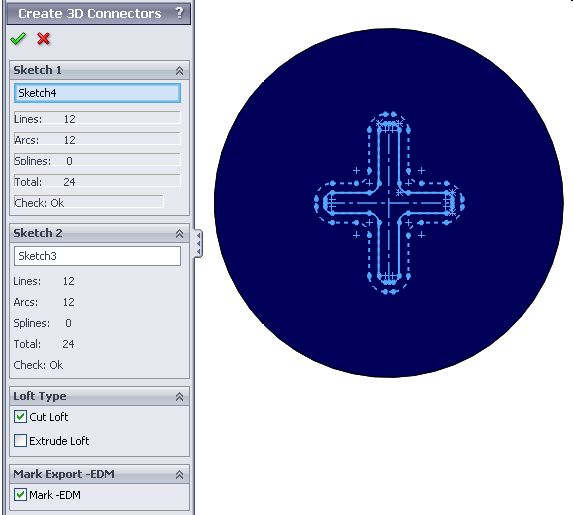This screenshot has width=573, height=515.
Task: Select the Sketch3 selection field
Action: (x=97, y=256)
